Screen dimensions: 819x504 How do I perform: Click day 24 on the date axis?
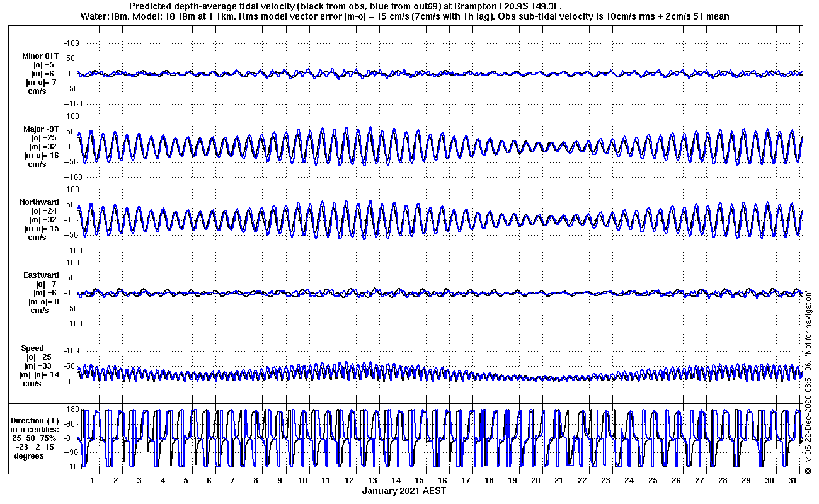[629, 480]
